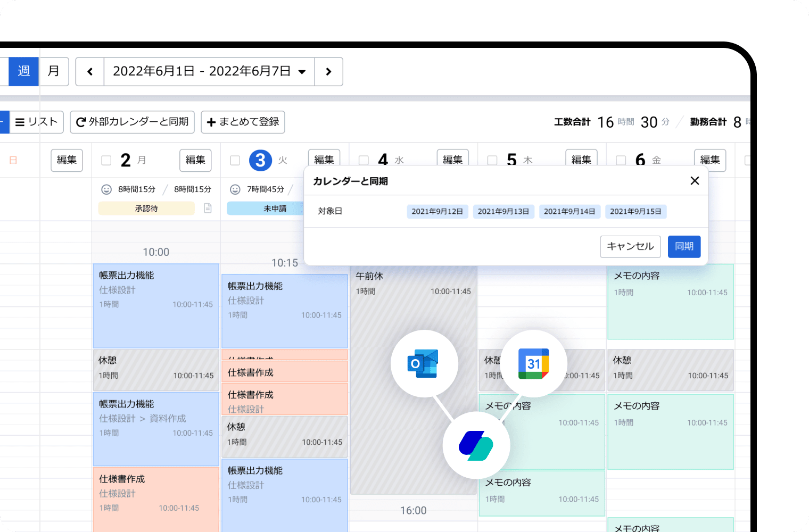Click smiley face icon for day 3
This screenshot has width=809, height=532.
235,189
